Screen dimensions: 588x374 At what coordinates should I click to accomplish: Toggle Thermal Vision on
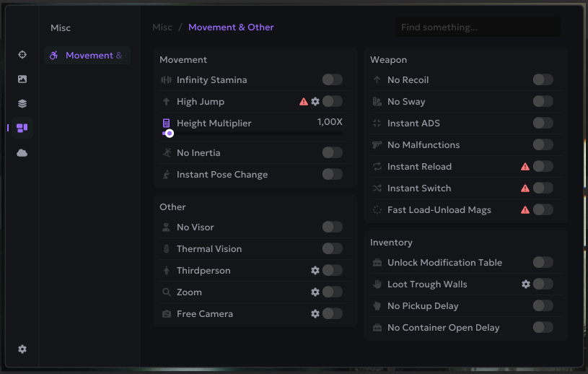(x=332, y=249)
